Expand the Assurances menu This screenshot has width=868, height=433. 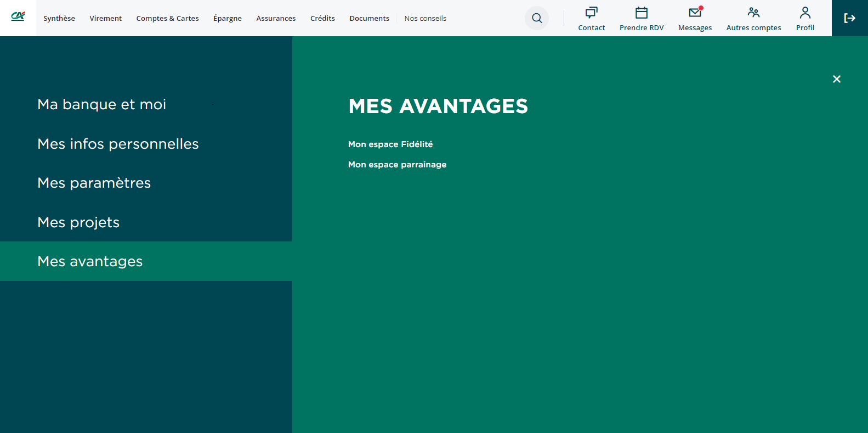pos(276,18)
